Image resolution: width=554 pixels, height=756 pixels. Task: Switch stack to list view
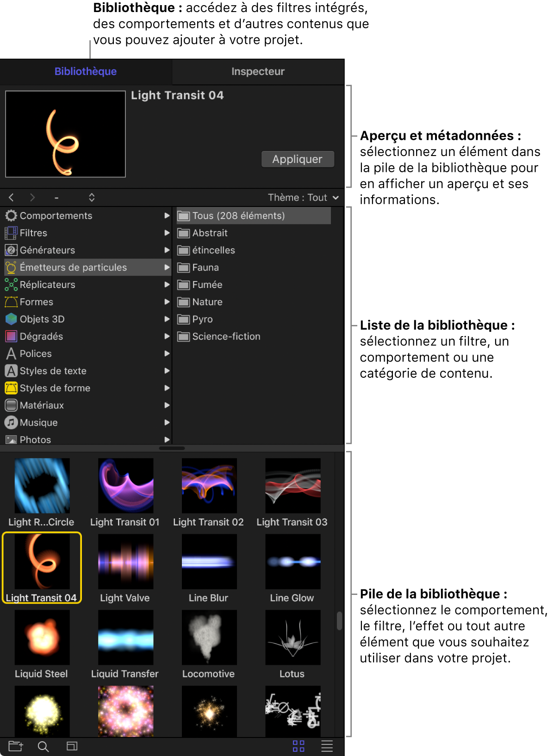(x=327, y=746)
